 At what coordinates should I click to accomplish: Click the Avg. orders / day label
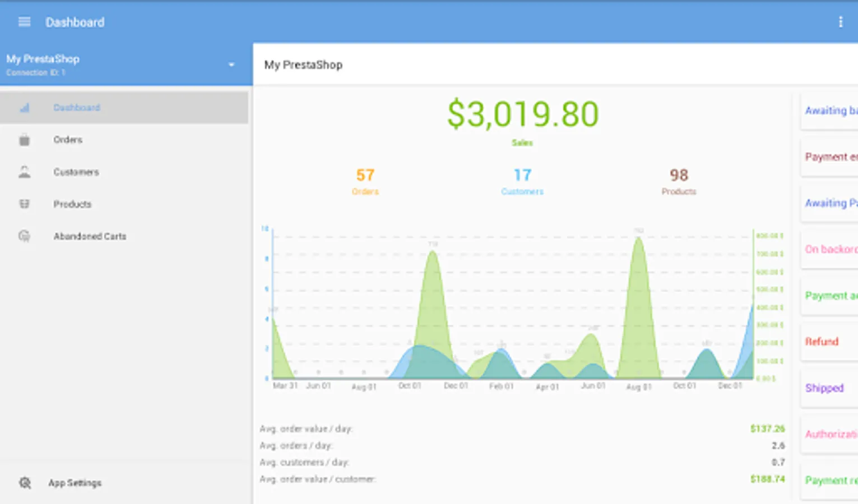pyautogui.click(x=296, y=446)
